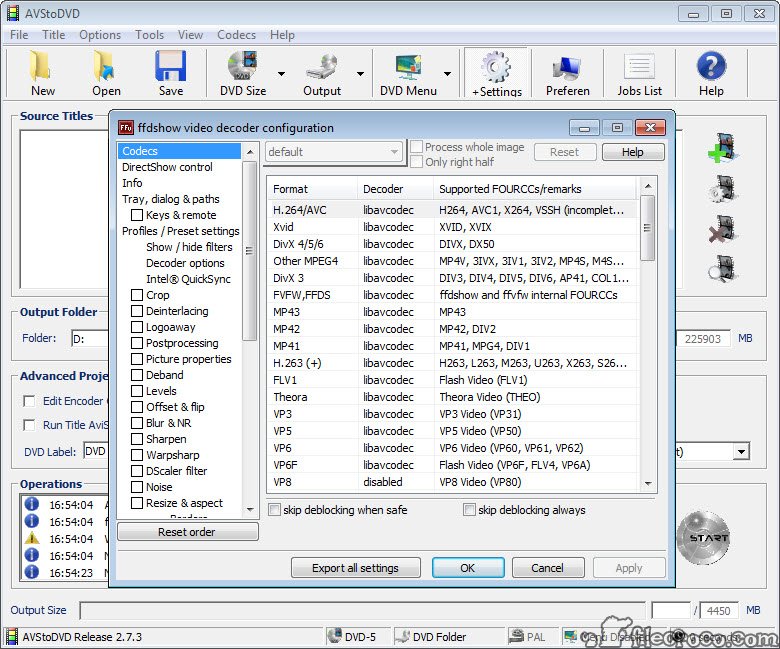This screenshot has height=649, width=780.
Task: Click the DVD Menu monitor icon
Action: tap(409, 67)
